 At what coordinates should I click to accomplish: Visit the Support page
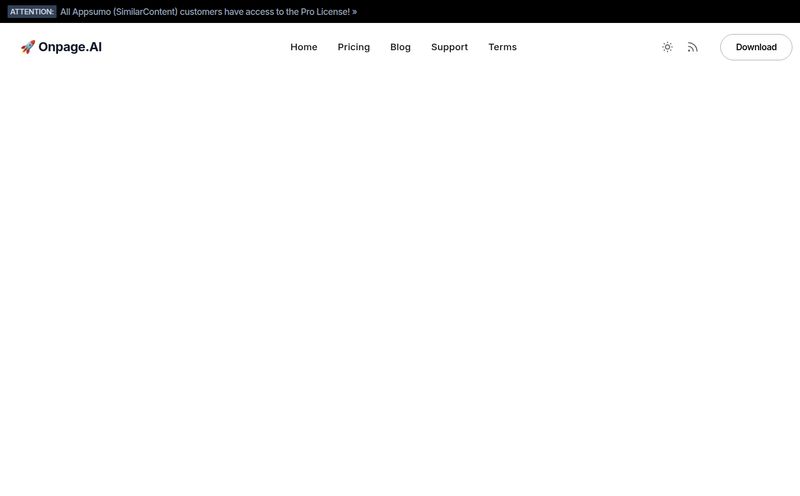coord(449,47)
